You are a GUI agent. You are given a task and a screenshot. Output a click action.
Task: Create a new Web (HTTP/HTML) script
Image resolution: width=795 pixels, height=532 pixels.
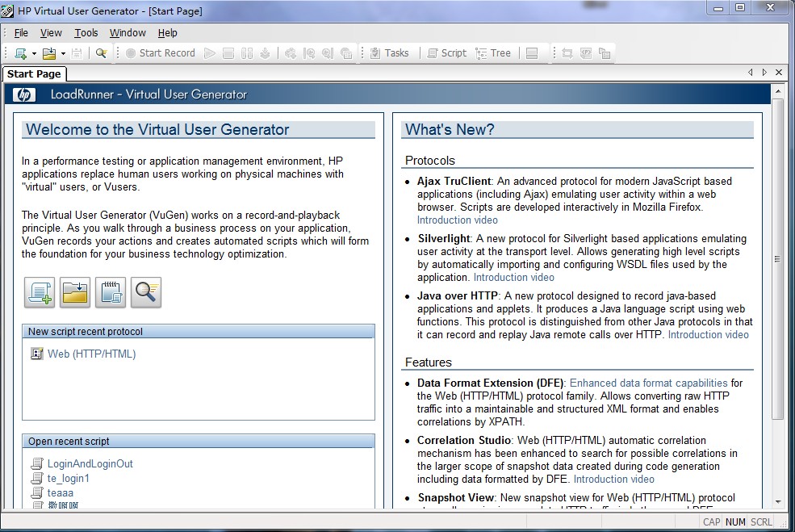(92, 354)
